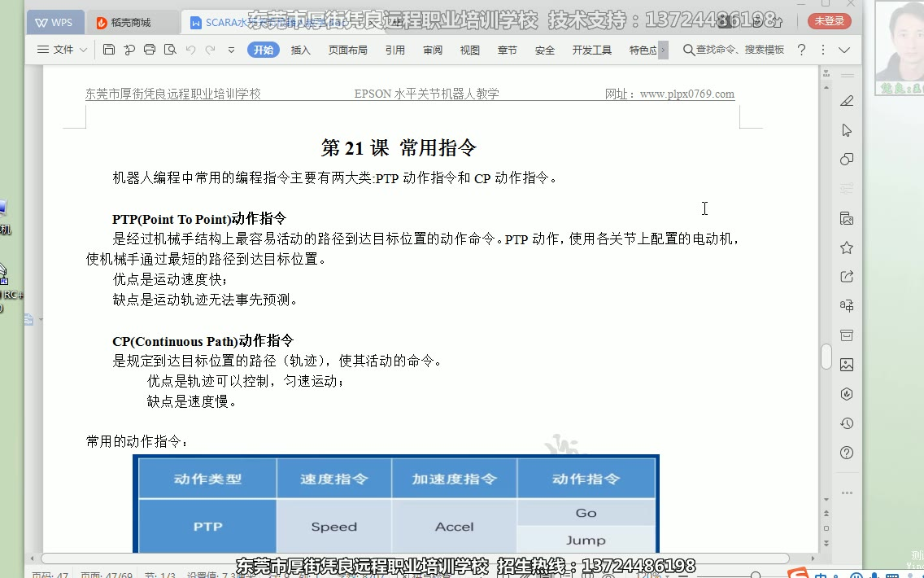
Task: Open the translate tool in right sidebar
Action: (x=847, y=306)
